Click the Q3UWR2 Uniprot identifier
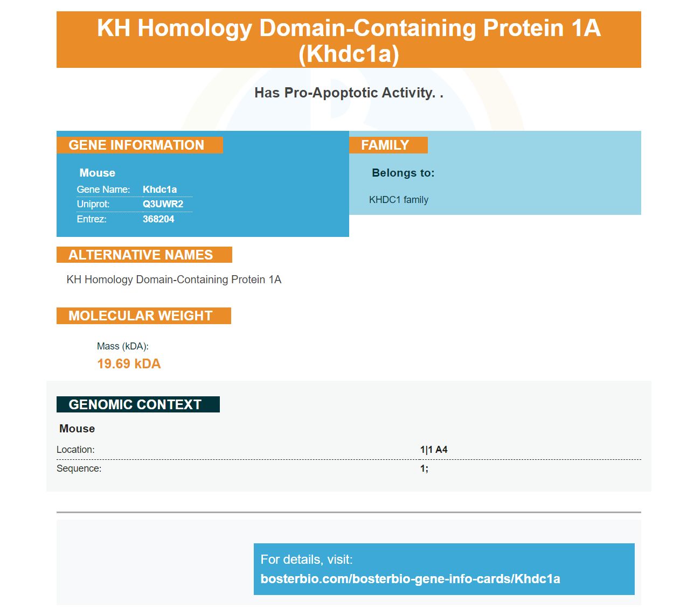The width and height of the screenshot is (694, 616). (163, 204)
